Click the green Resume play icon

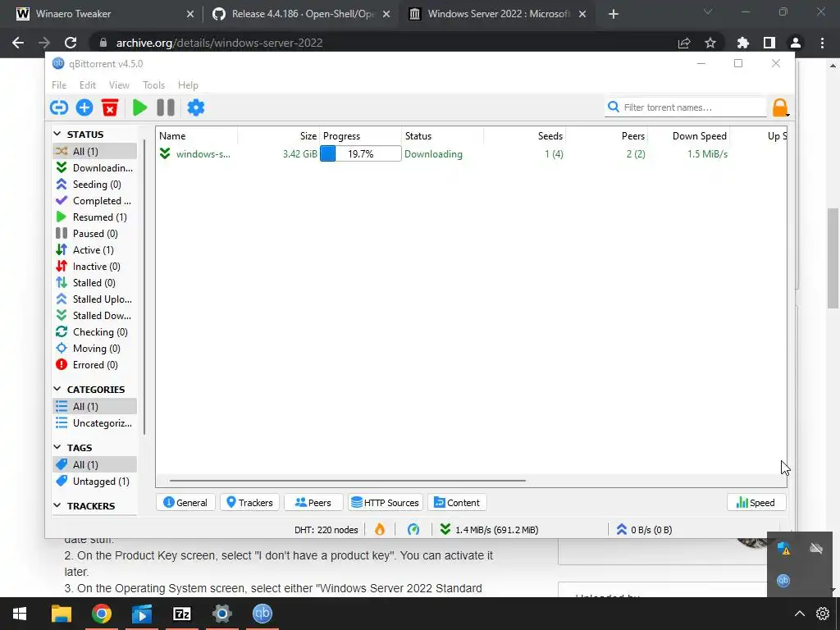pos(139,107)
